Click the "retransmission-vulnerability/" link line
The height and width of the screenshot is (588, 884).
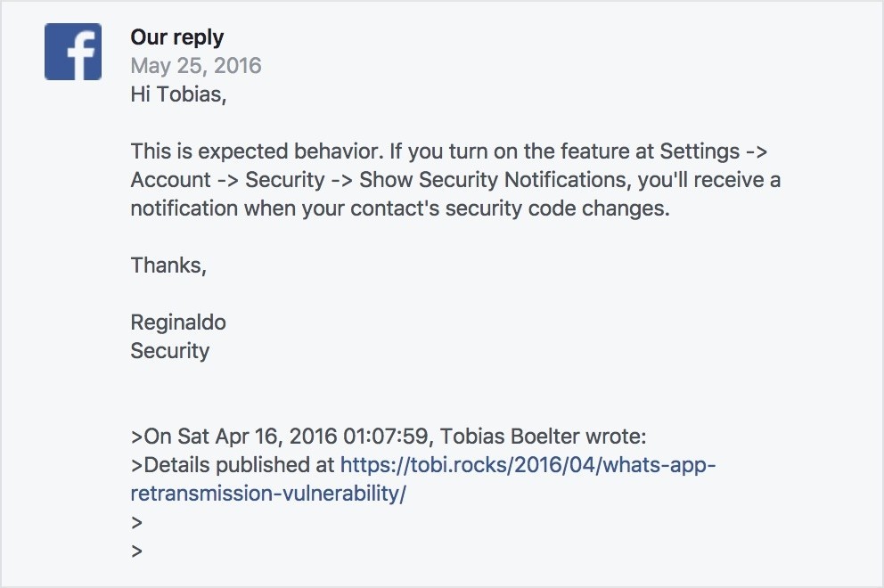pyautogui.click(x=267, y=494)
